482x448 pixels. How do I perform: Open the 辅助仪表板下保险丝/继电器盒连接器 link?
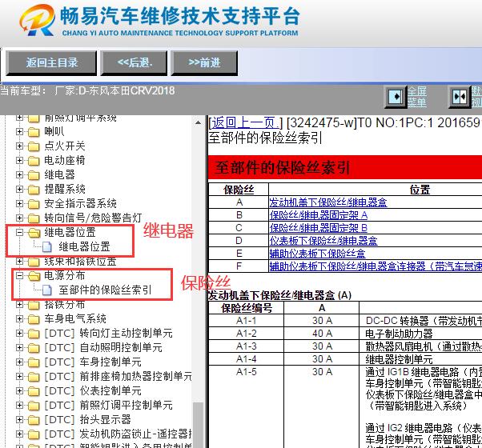376,266
